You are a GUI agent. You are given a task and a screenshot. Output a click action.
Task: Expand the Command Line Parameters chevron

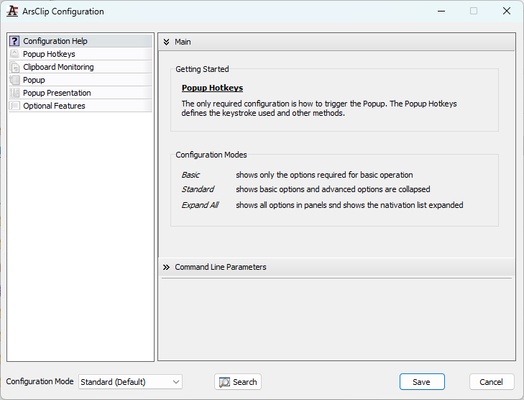(x=166, y=267)
